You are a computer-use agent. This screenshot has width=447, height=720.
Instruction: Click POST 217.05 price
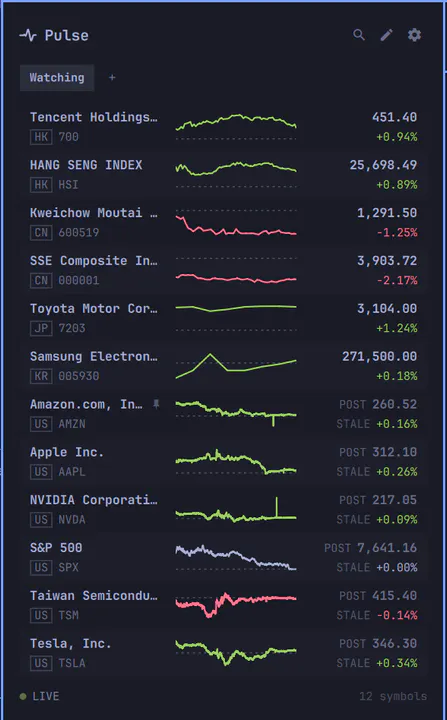coord(378,500)
